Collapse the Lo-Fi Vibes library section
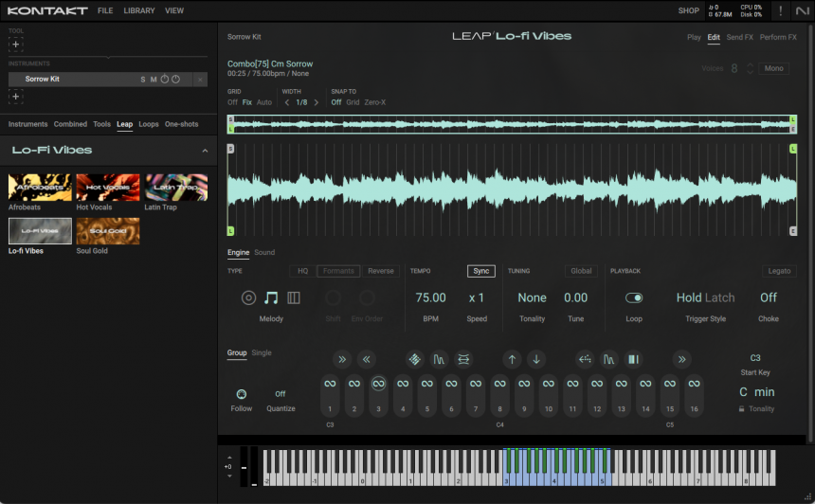Viewport: 815px width, 504px height. pos(205,151)
